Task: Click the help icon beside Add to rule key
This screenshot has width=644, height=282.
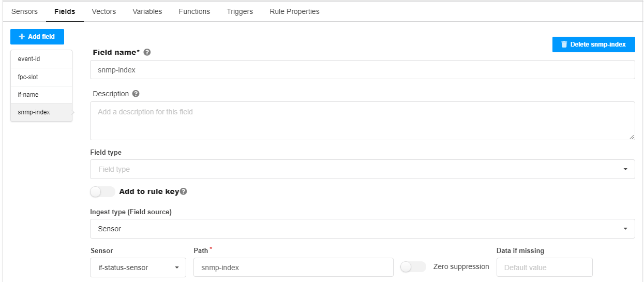Action: coord(183,191)
